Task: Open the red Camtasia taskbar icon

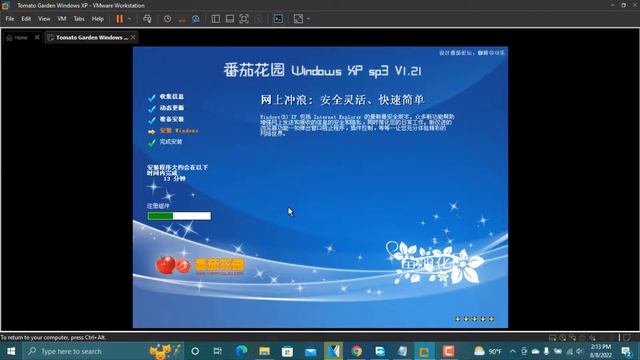Action: point(449,351)
